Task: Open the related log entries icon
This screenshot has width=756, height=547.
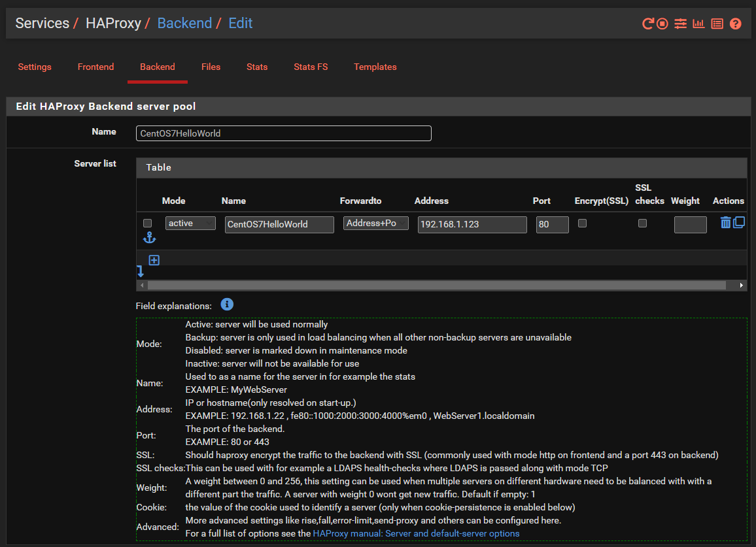Action: click(717, 24)
